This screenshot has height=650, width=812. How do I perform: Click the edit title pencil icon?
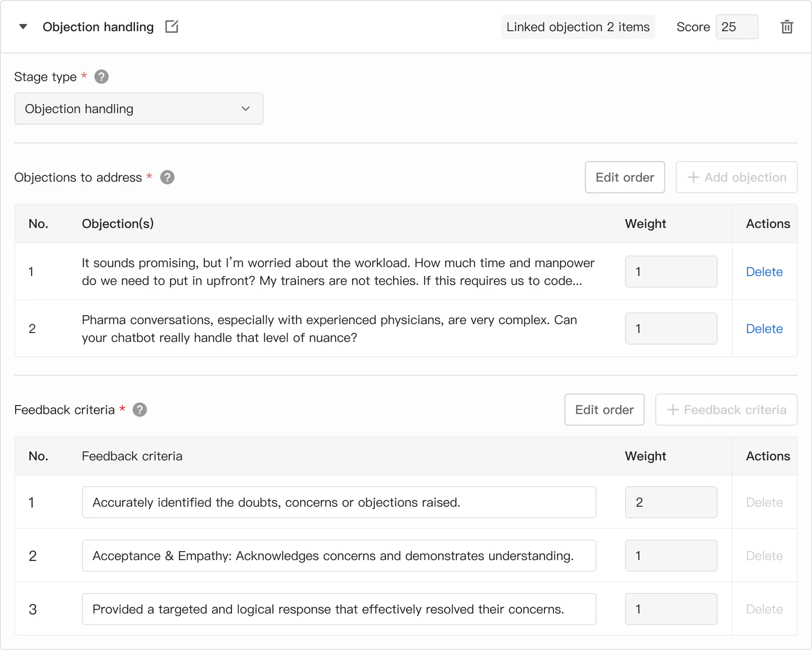[x=171, y=27]
